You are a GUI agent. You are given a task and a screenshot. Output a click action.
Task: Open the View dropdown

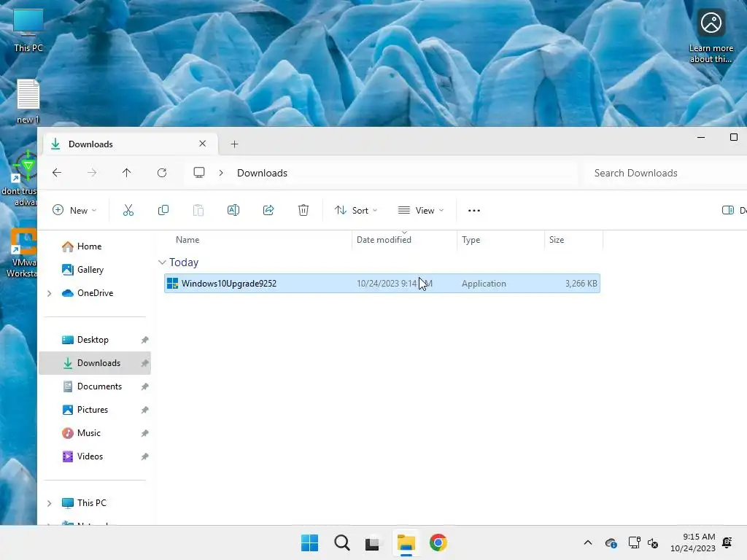421,210
